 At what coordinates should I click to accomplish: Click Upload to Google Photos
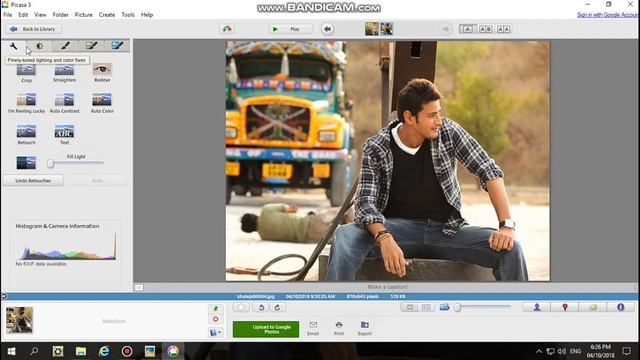click(x=266, y=329)
